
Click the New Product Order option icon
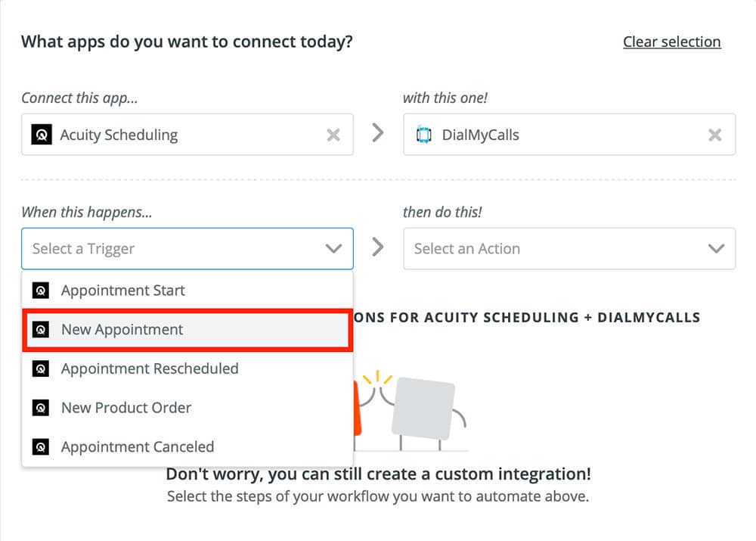coord(41,408)
